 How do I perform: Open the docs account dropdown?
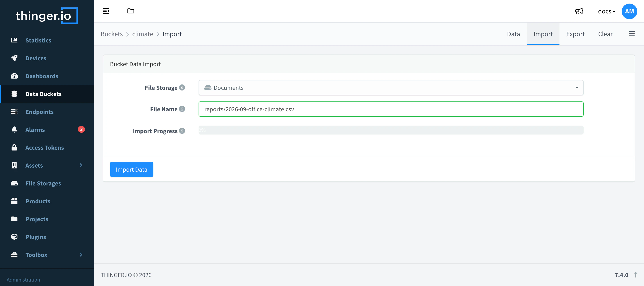tap(607, 11)
